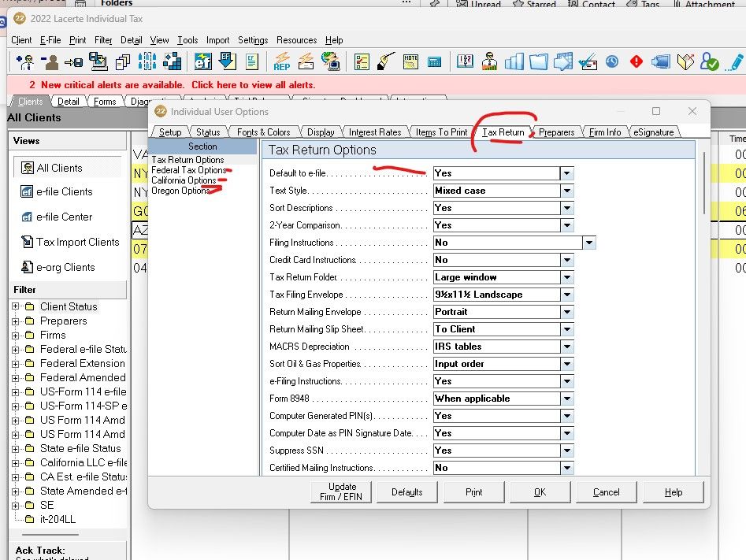The height and width of the screenshot is (560, 746).
Task: Open the Tax Filing Envelope dropdown
Action: [566, 295]
